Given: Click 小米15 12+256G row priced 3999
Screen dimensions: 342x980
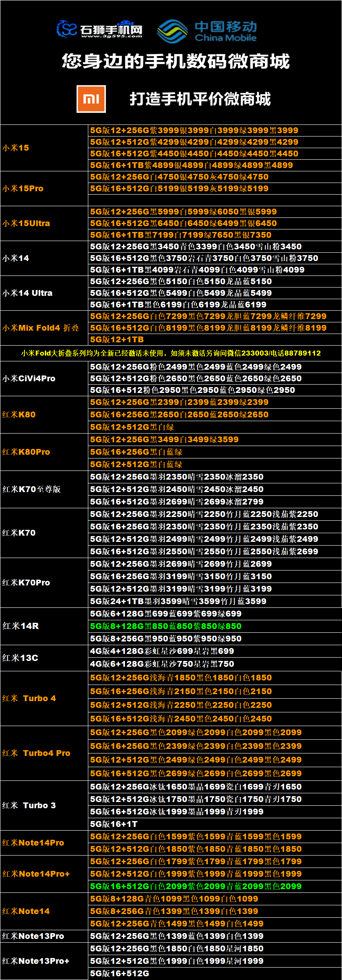Looking at the screenshot, I should 215,130.
